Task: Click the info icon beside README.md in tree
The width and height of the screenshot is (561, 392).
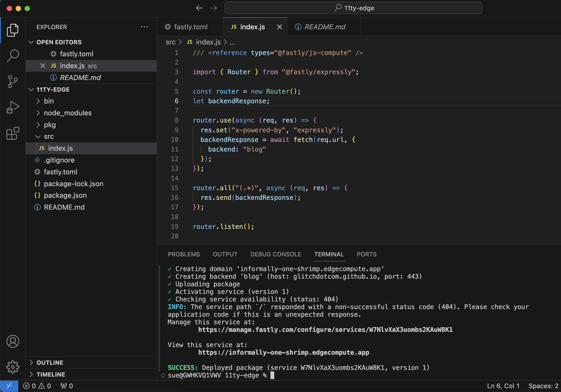Action: [x=37, y=207]
